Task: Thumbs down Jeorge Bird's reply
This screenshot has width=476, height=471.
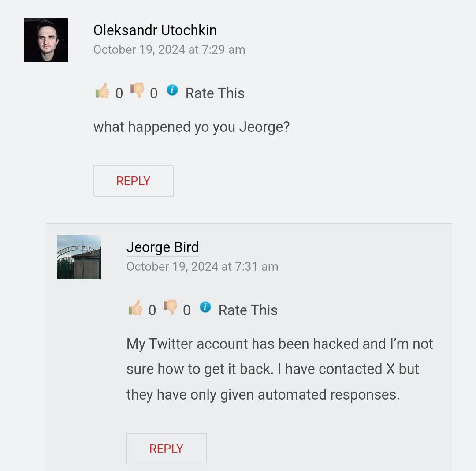Action: pyautogui.click(x=170, y=308)
